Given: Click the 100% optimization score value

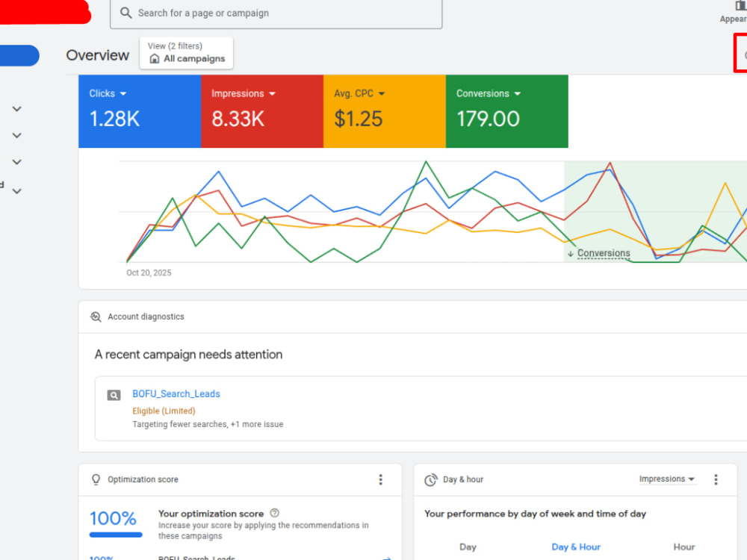Looking at the screenshot, I should coord(113,519).
